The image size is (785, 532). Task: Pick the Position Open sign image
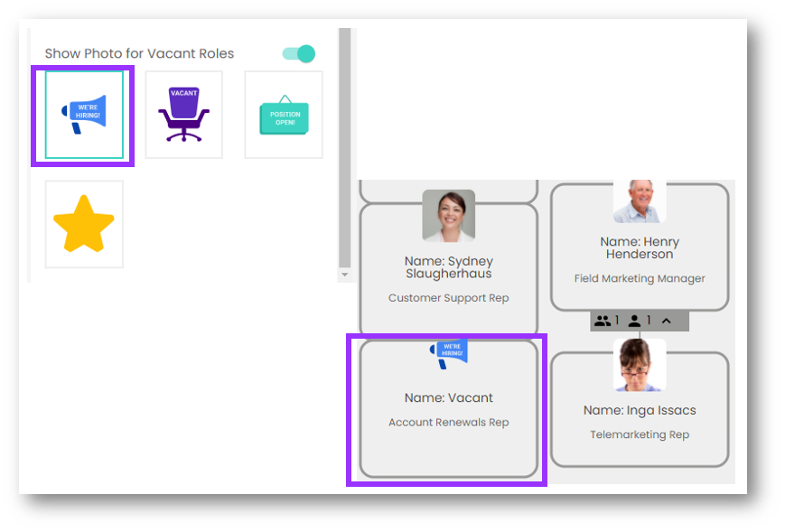[x=284, y=115]
